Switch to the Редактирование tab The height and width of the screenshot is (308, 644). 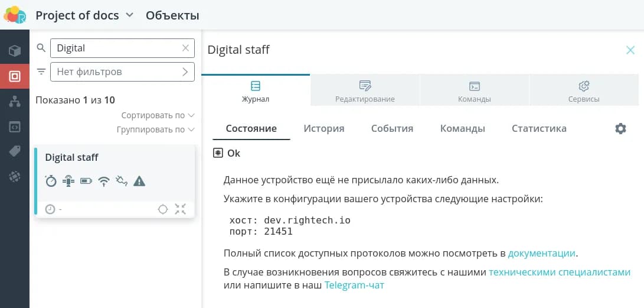pos(365,91)
